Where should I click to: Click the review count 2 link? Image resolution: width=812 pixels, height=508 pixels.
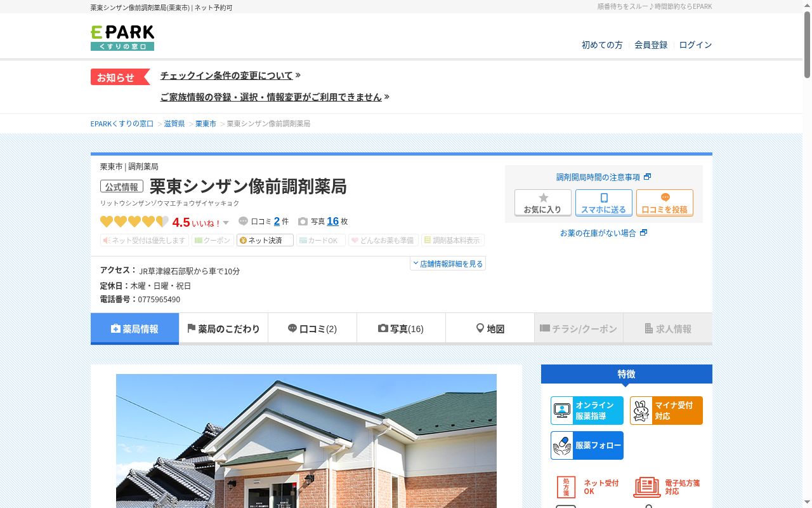coord(277,222)
